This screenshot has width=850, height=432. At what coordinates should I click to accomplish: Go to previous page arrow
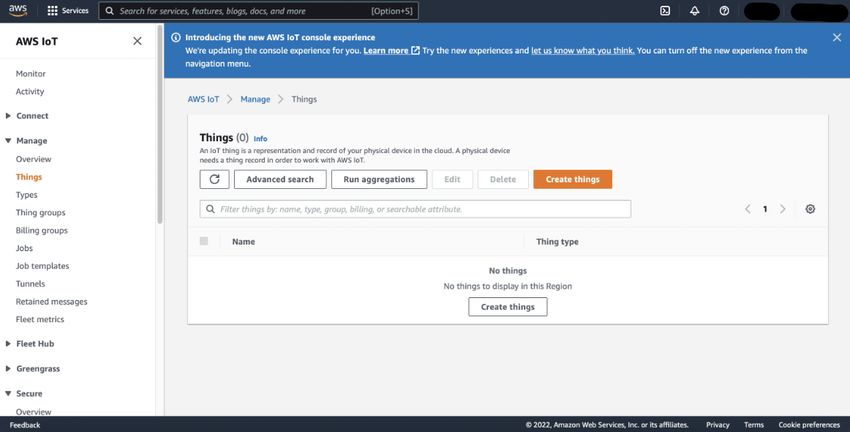point(748,209)
